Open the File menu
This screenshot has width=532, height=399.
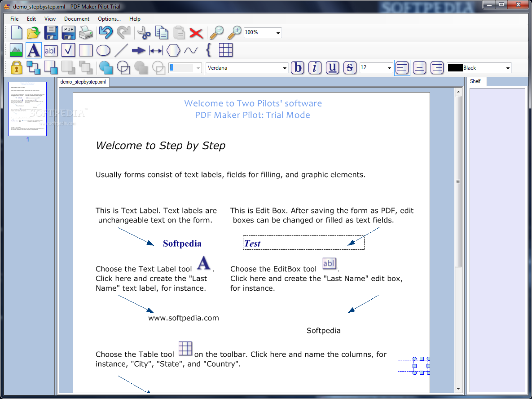tap(14, 19)
